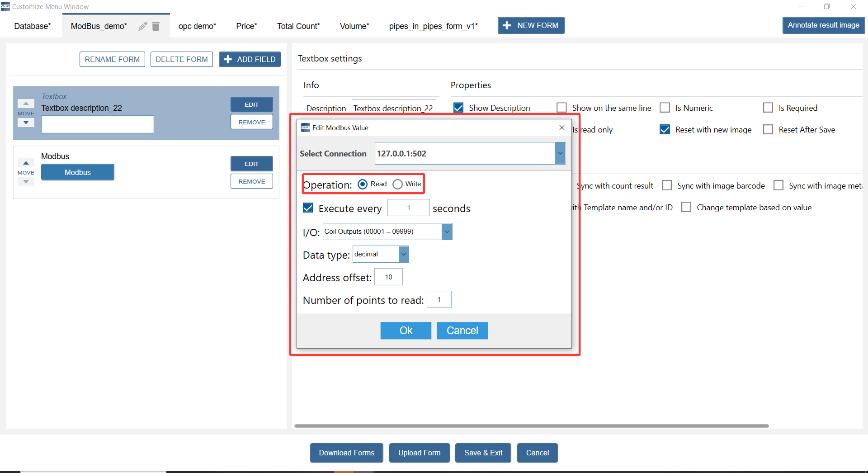Click the plus NEW FORM button
The height and width of the screenshot is (473, 868).
[x=531, y=26]
